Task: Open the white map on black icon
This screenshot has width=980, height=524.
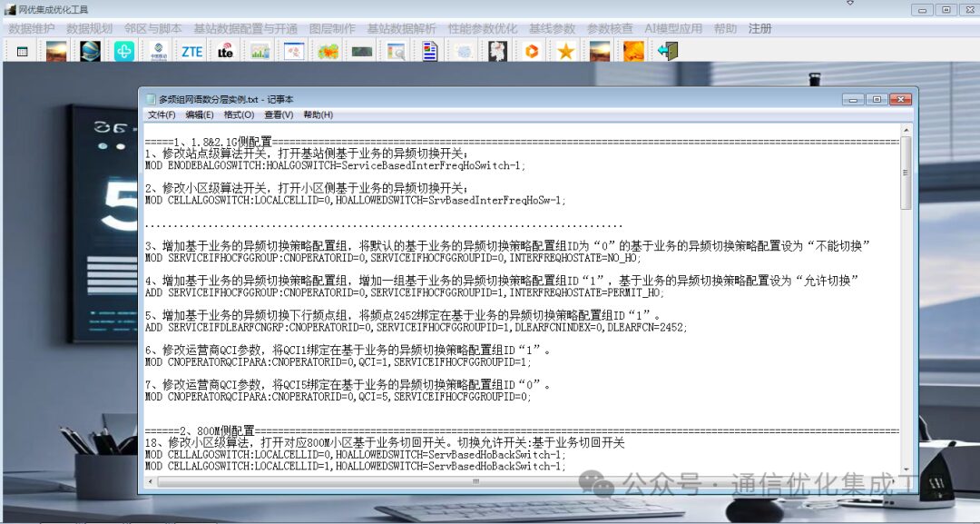Action: [x=498, y=51]
